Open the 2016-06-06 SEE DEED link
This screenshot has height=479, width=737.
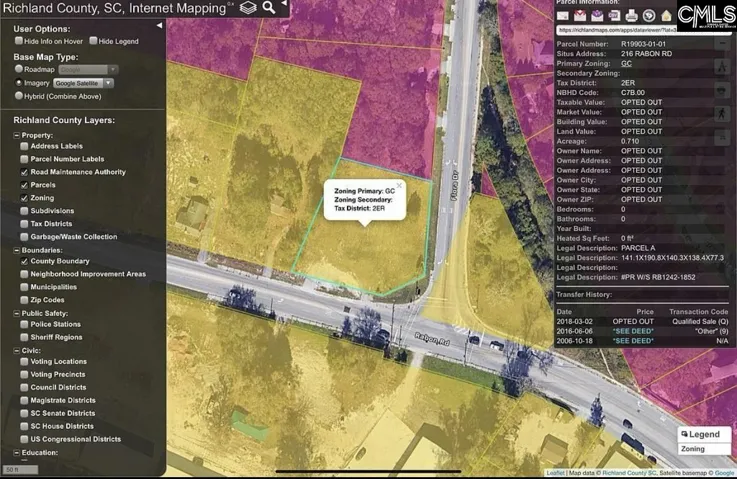click(x=633, y=331)
